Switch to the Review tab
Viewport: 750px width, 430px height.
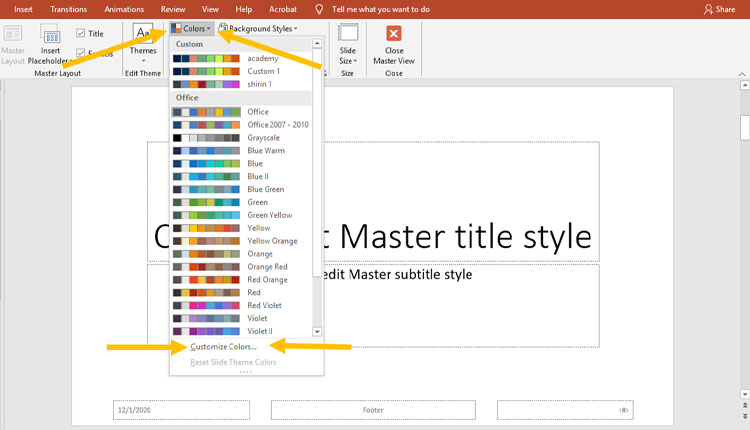tap(173, 9)
